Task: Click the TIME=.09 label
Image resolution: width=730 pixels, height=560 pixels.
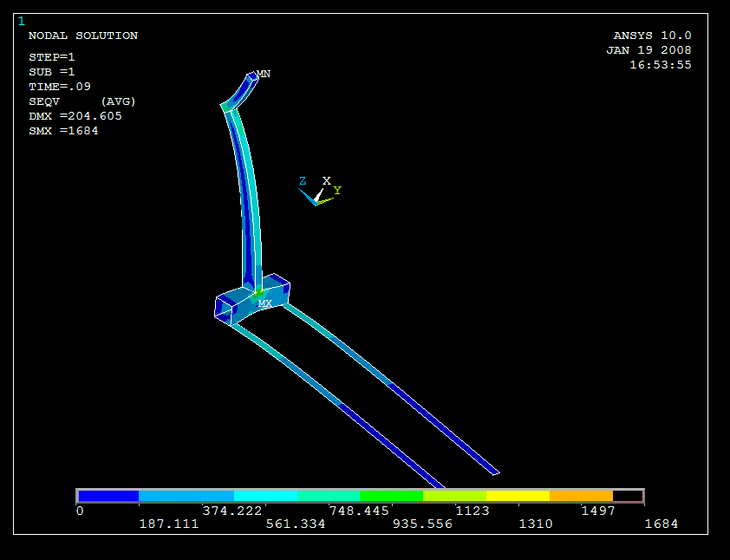Action: pos(60,87)
